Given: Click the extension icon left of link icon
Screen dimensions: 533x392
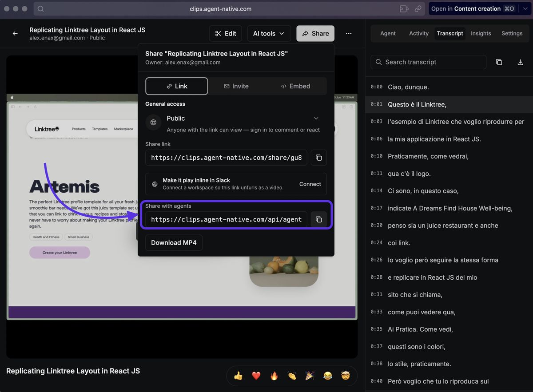Looking at the screenshot, I should coord(404,9).
